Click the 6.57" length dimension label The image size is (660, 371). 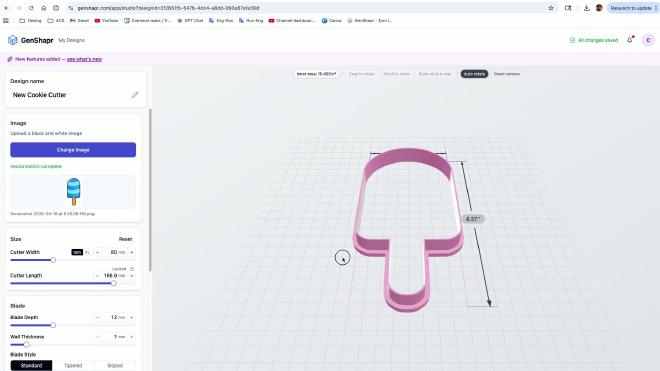click(x=473, y=219)
